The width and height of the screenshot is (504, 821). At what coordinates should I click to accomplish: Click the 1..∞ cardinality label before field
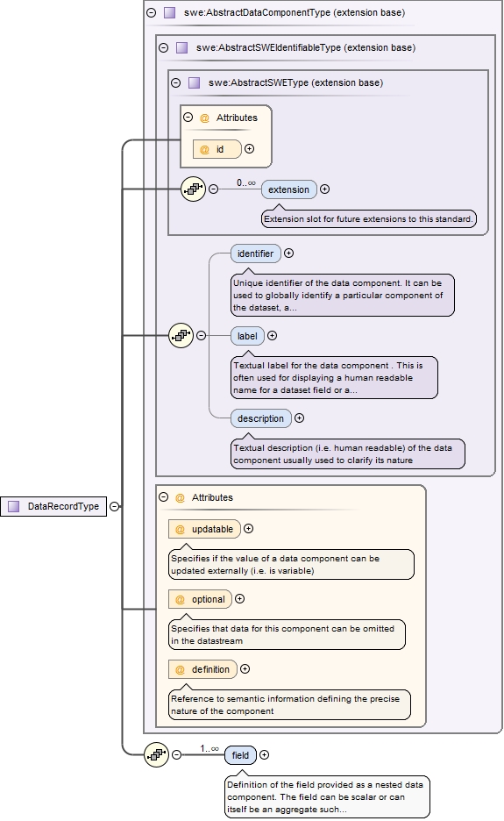pos(209,749)
